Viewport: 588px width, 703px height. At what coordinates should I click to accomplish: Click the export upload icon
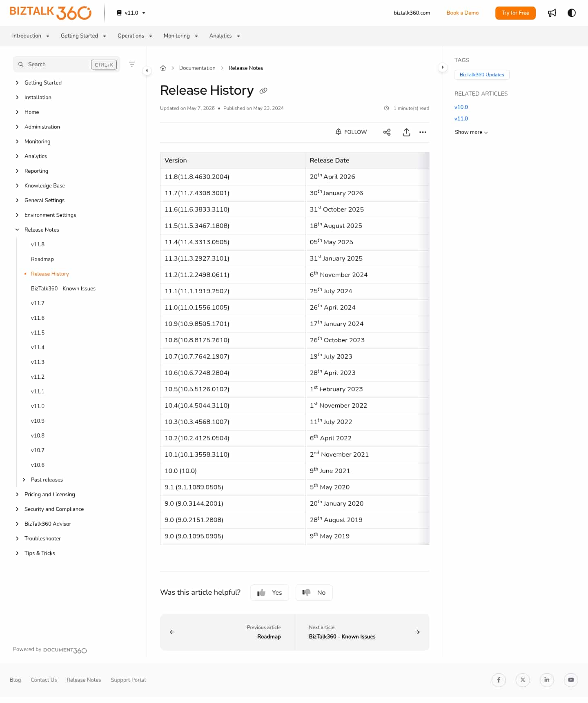(406, 132)
